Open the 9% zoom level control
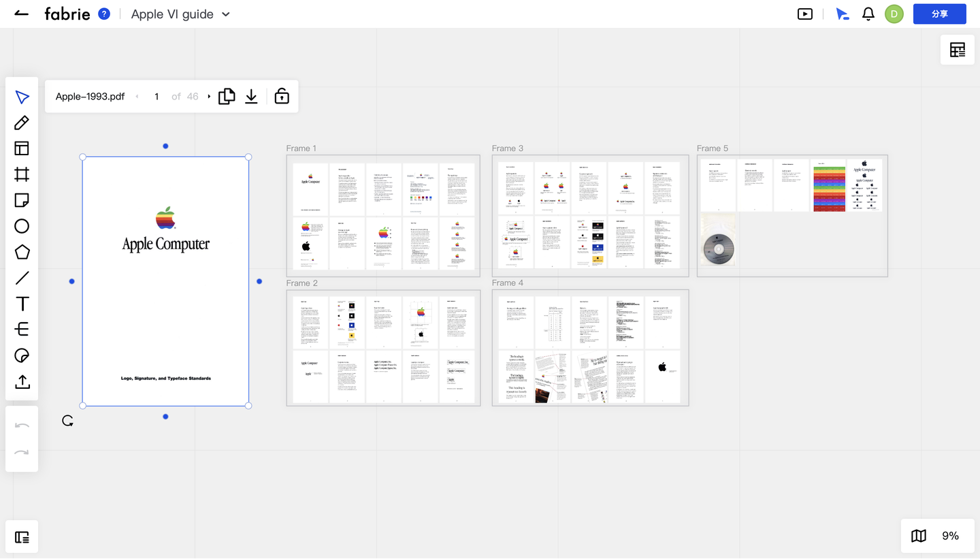 [x=950, y=536]
